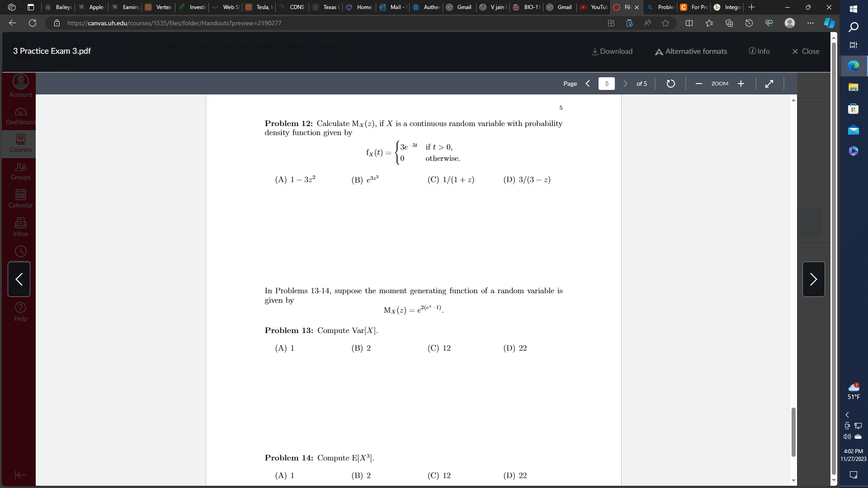Go to next file with right arrow
This screenshot has height=488, width=868.
coord(813,279)
